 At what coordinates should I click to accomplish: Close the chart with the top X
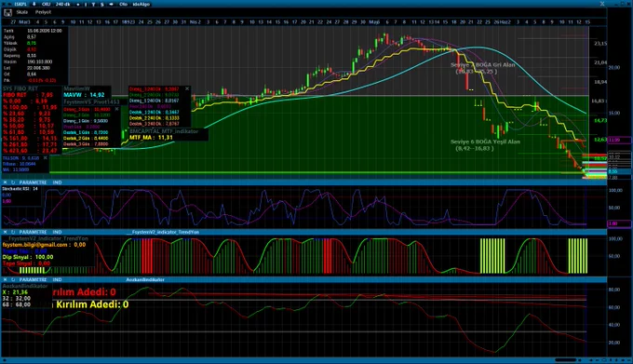(x=602, y=4)
